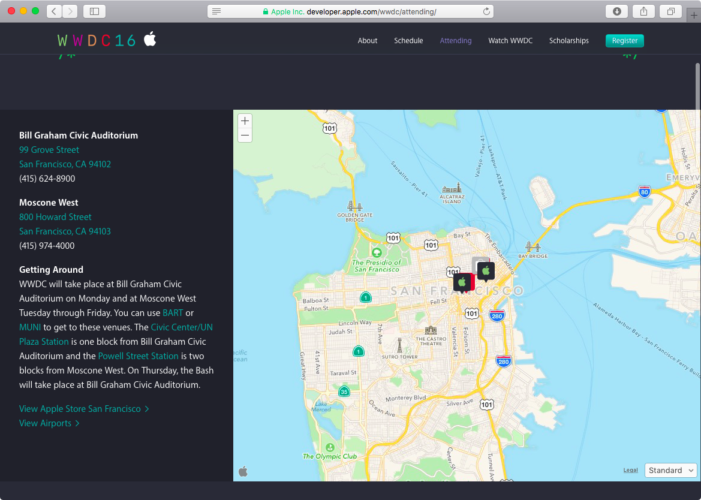Open the Watch WWDC nav item
701x500 pixels.
coord(510,41)
